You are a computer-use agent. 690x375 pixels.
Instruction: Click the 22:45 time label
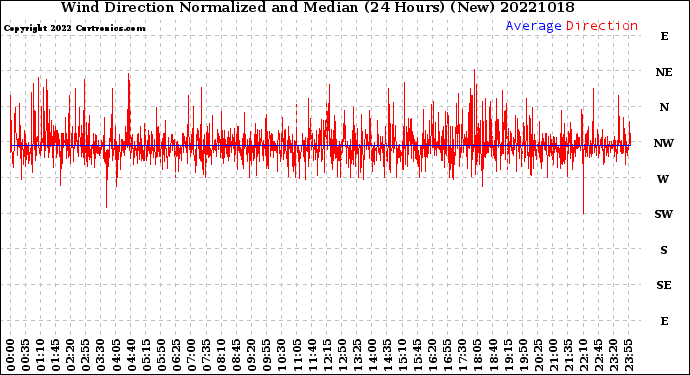coord(598,355)
